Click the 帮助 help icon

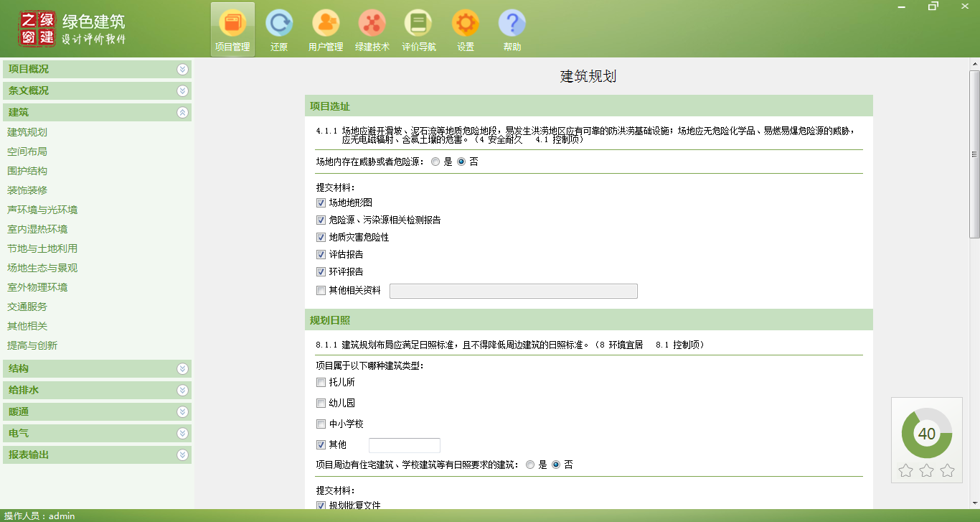[x=512, y=27]
